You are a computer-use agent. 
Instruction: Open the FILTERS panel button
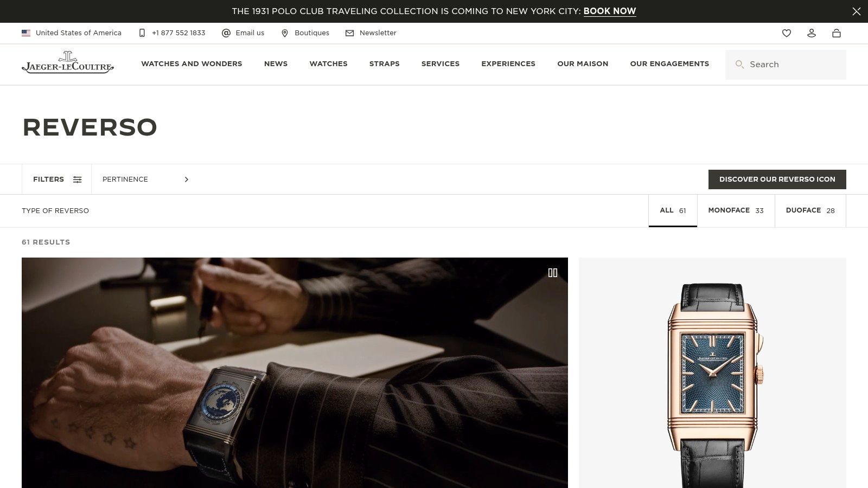click(57, 179)
